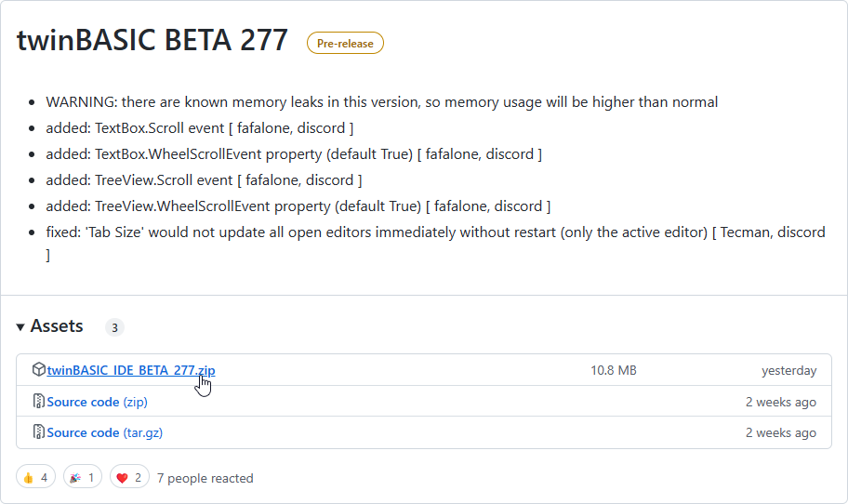Click '2 weeks ago' on Source code (zip) row
Image resolution: width=848 pixels, height=504 pixels.
coord(780,402)
